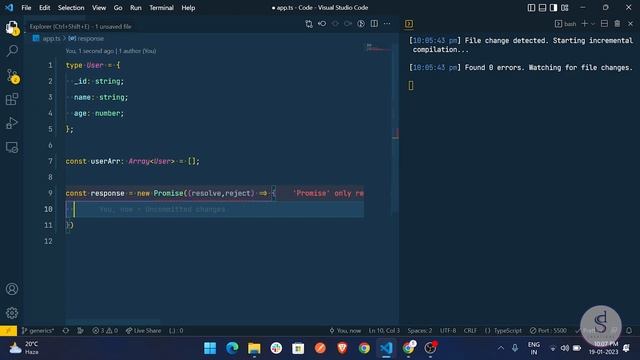Place cursor on line 10 in editor
Image resolution: width=640 pixels, height=360 pixels.
click(214, 209)
